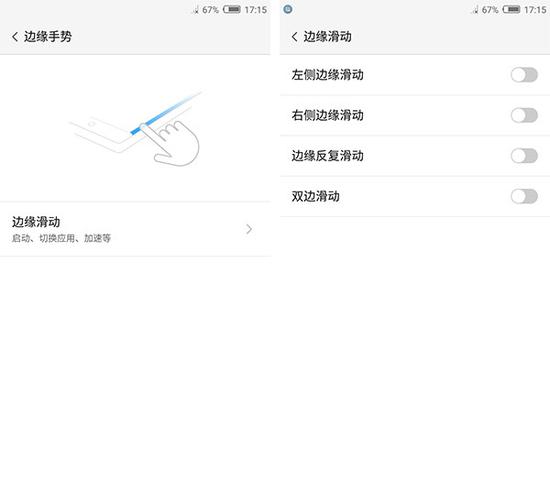Go back from 边缘手势 screen
Screen dimensions: 550x480
[15, 36]
